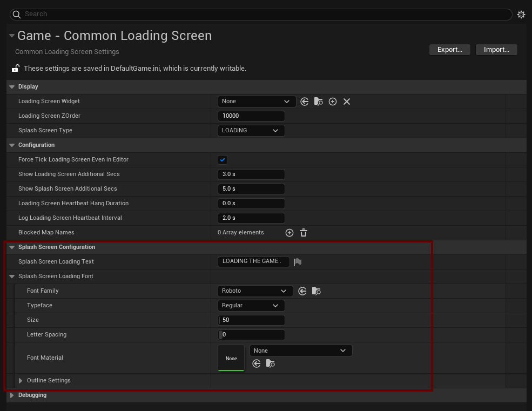Expand the Outline Settings section

tap(21, 381)
